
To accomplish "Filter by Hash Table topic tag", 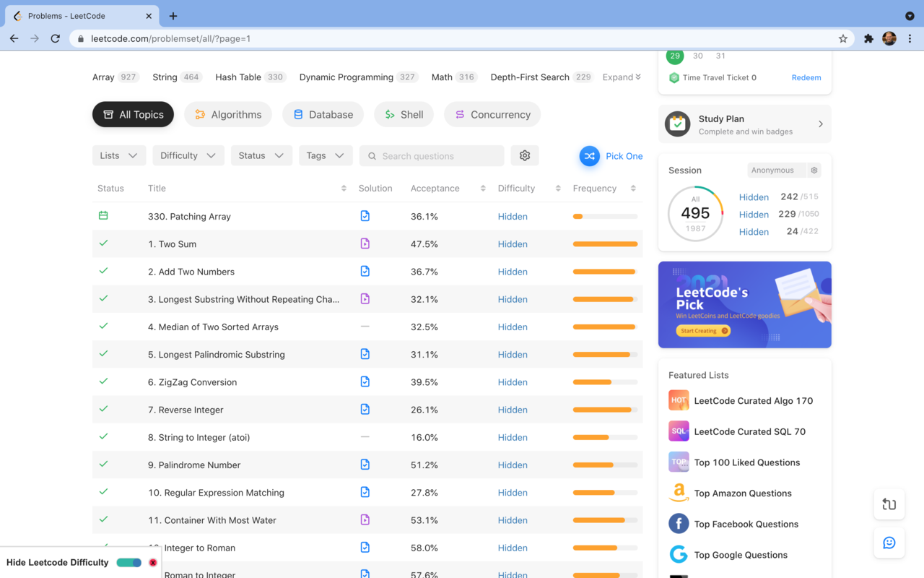I will click(250, 77).
